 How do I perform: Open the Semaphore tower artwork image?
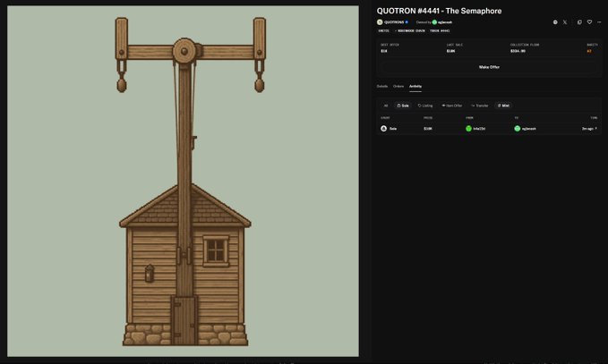point(183,181)
